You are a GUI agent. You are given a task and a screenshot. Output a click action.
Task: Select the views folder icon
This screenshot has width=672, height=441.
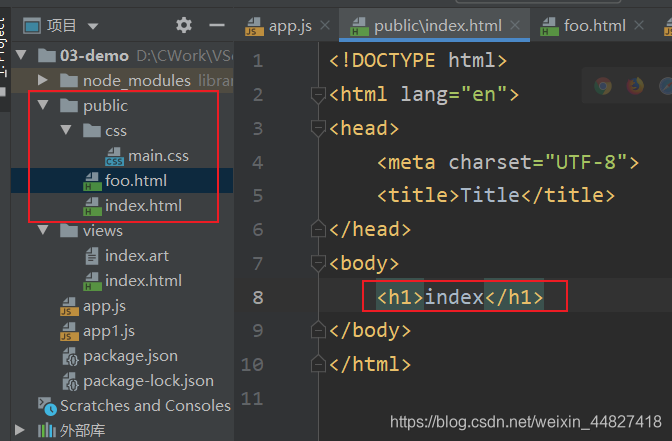[69, 231]
